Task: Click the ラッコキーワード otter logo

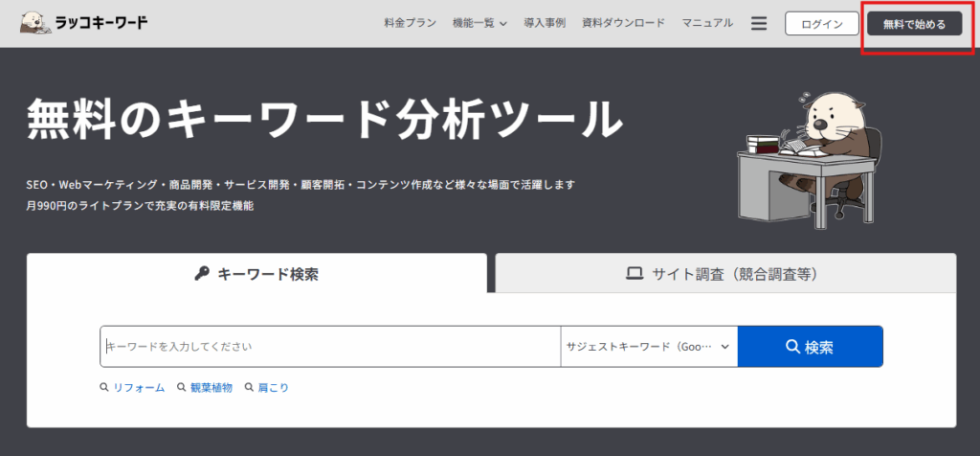Action: tap(84, 24)
